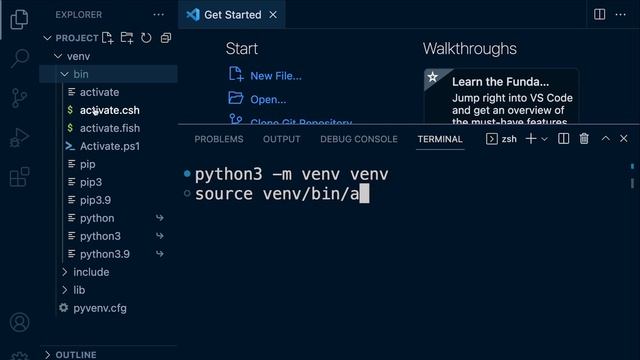Collapse the PROJECT section
This screenshot has width=640, height=360.
pyautogui.click(x=47, y=38)
